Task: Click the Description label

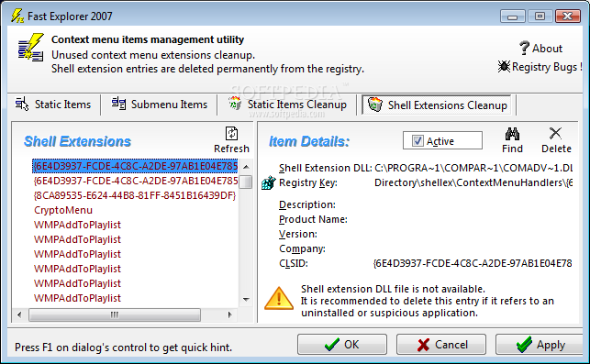Action: point(307,205)
